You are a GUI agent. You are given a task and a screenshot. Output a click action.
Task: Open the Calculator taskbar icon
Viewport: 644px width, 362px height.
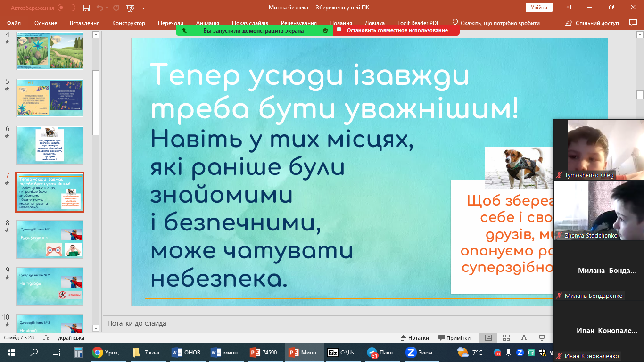79,353
